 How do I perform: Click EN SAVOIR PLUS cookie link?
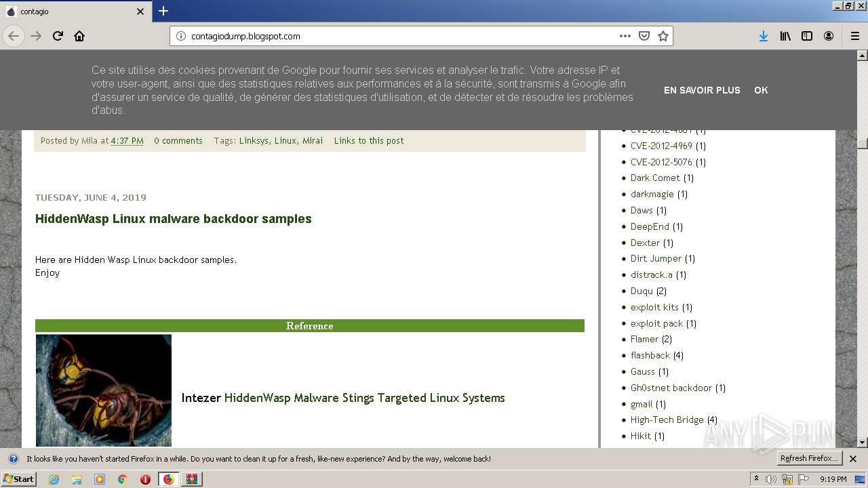click(702, 90)
